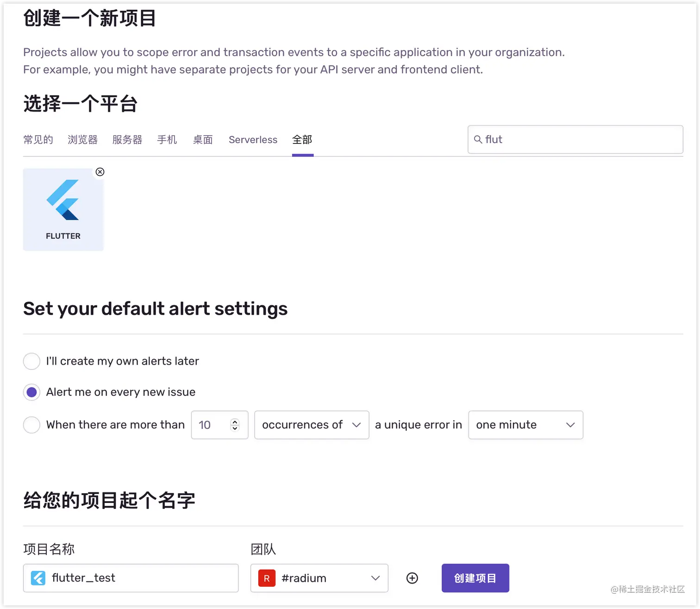Click the red R team avatar

pos(267,578)
